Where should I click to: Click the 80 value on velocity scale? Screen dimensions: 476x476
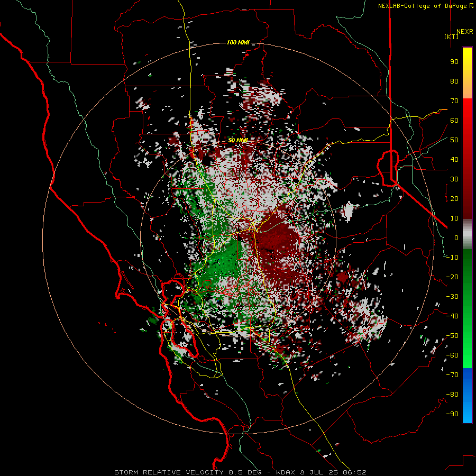454,81
